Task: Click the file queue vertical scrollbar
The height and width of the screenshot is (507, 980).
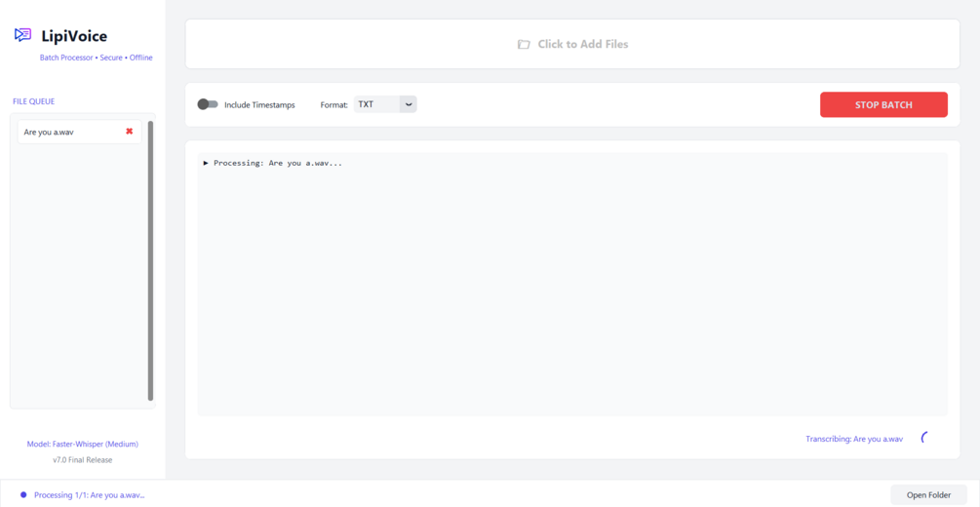Action: 150,260
